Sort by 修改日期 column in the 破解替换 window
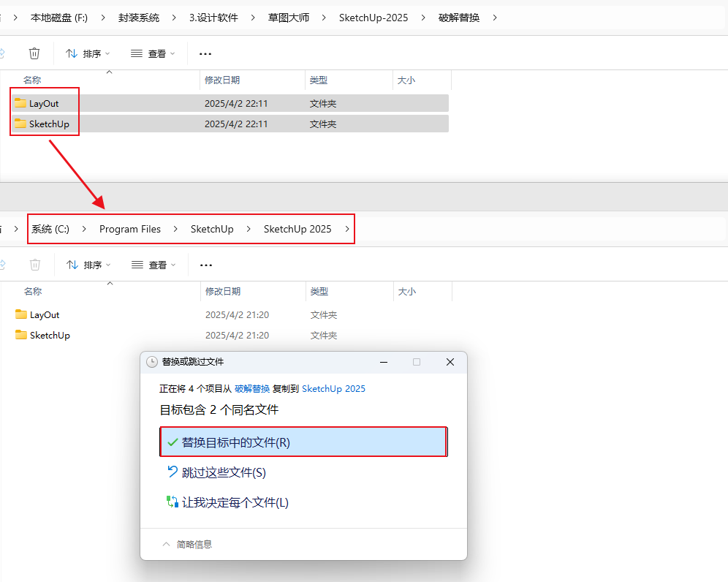The image size is (728, 582). (222, 80)
